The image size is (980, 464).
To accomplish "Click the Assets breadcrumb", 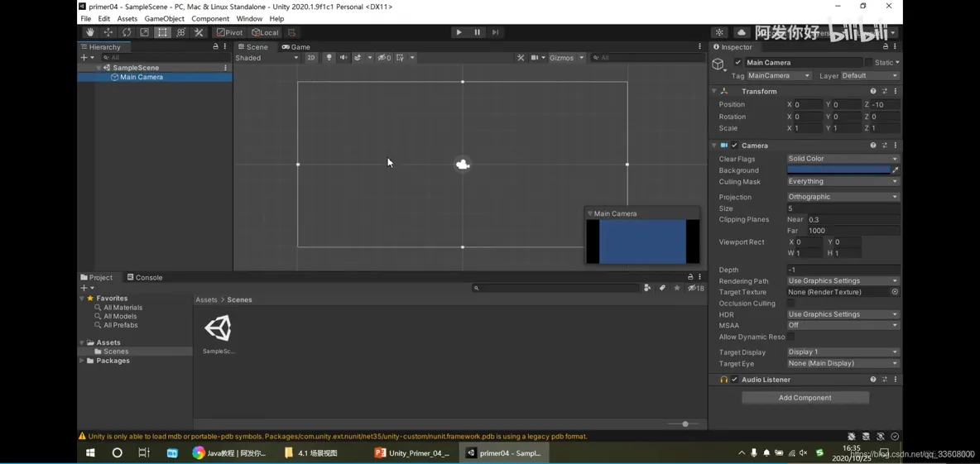I will point(206,299).
